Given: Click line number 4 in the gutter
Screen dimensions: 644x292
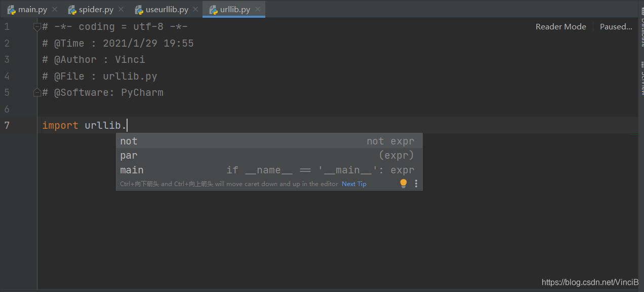Looking at the screenshot, I should pos(7,77).
